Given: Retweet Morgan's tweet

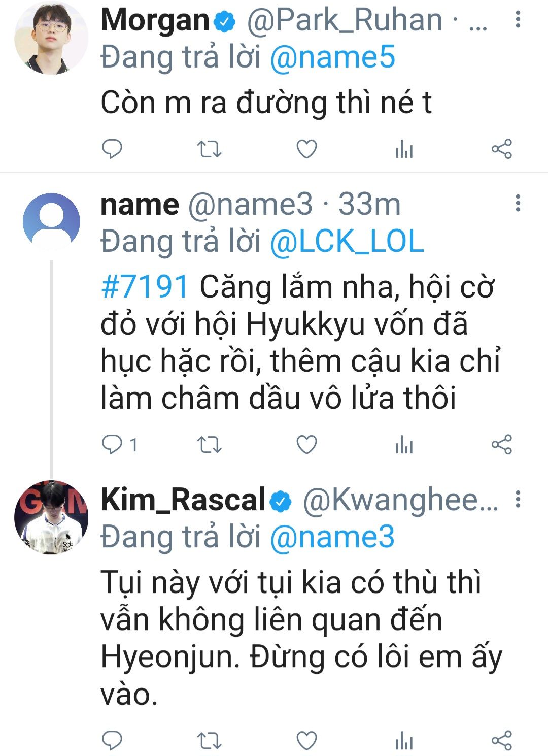Looking at the screenshot, I should 209,149.
